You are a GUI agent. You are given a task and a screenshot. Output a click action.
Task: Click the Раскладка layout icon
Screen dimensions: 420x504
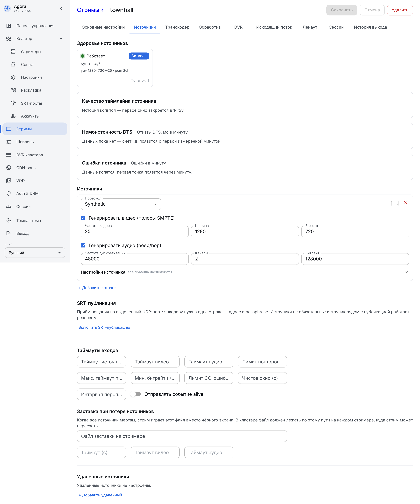(13, 90)
